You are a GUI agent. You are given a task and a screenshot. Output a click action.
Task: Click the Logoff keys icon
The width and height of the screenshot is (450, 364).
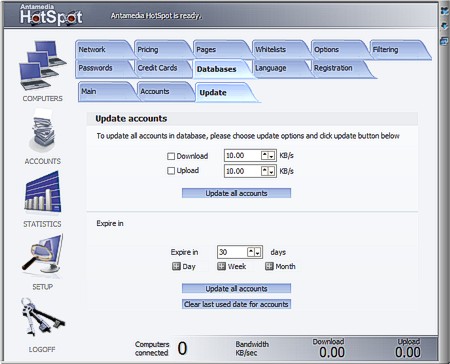[x=42, y=317]
